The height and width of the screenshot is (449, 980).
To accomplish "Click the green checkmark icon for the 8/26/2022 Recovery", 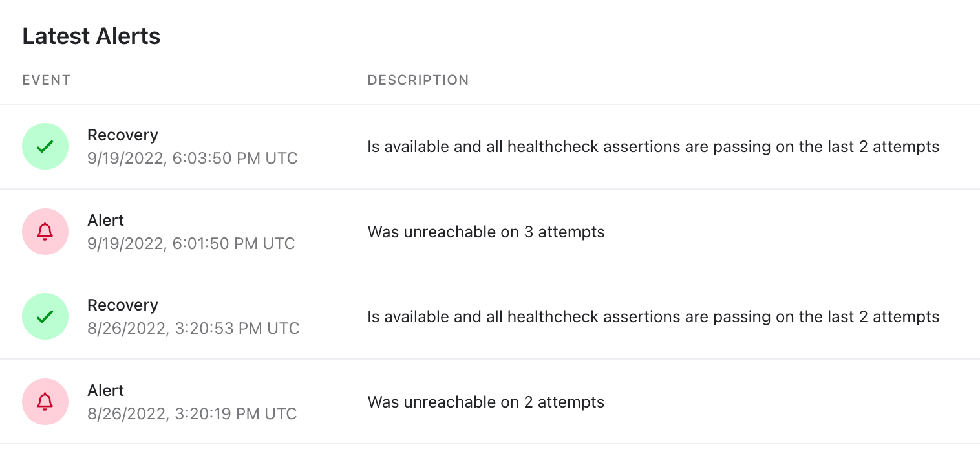I will coord(45,316).
